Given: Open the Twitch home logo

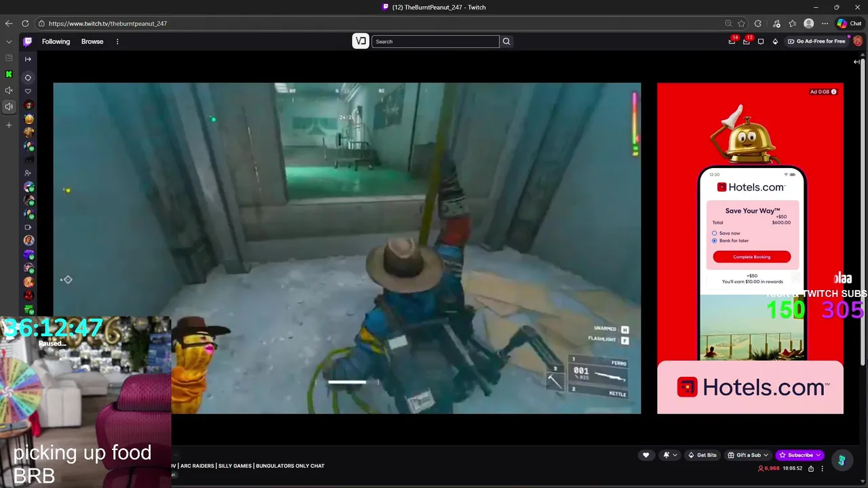Looking at the screenshot, I should (x=28, y=41).
